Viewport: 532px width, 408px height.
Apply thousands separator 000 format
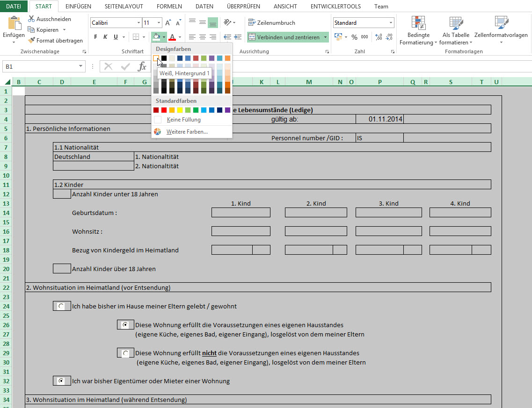click(364, 37)
